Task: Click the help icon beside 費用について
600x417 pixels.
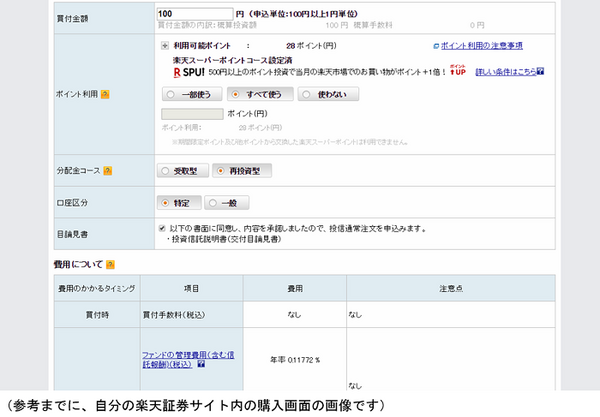Action: pyautogui.click(x=110, y=264)
